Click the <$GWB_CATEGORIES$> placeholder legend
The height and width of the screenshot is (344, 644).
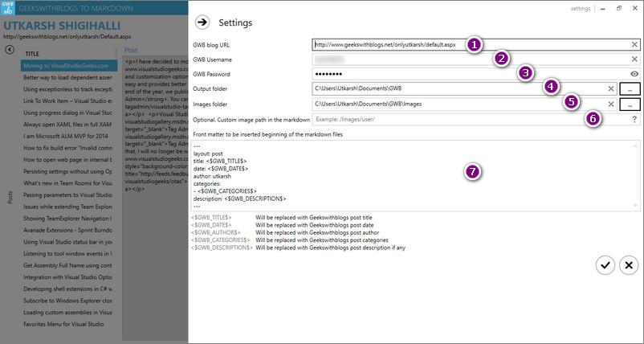point(220,240)
